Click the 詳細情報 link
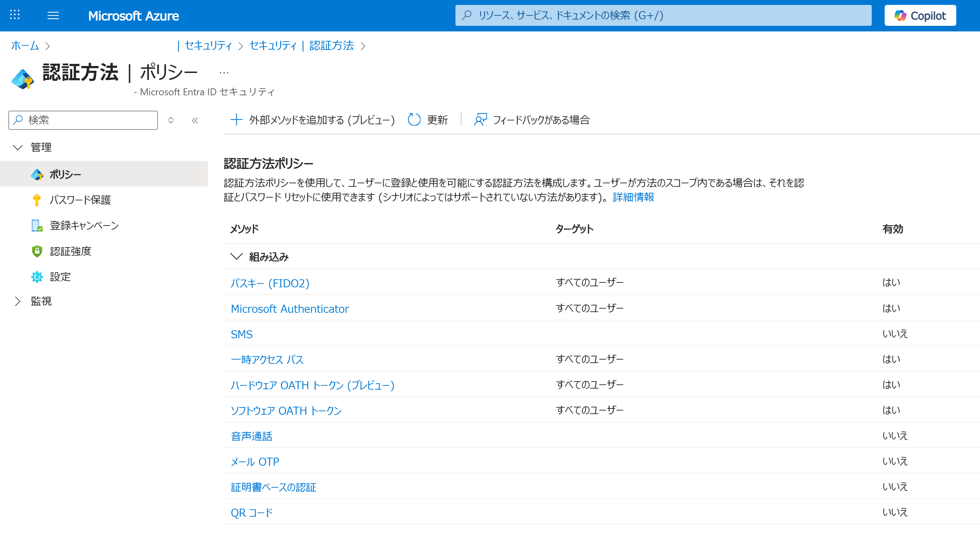This screenshot has width=980, height=539. [633, 197]
